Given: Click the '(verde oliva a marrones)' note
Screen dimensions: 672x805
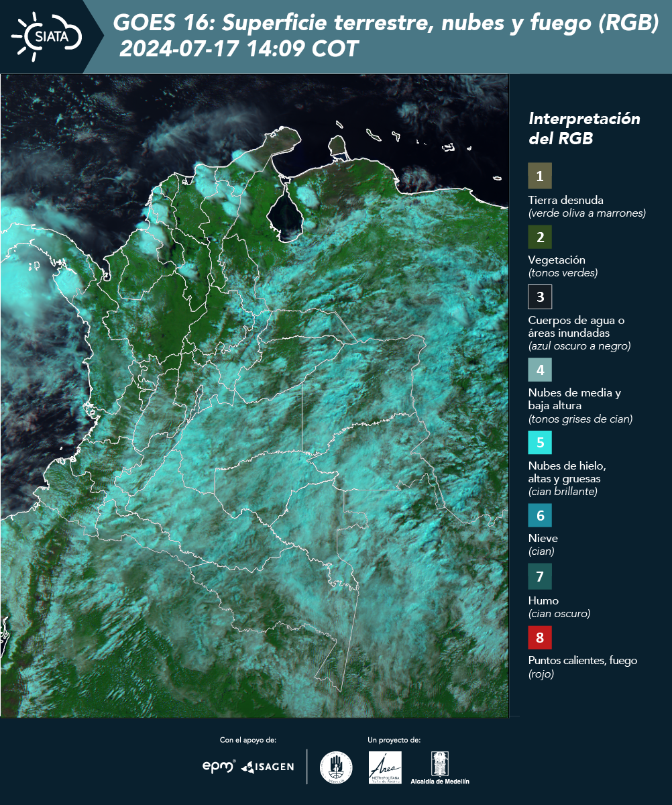Looking at the screenshot, I should click(x=587, y=213).
